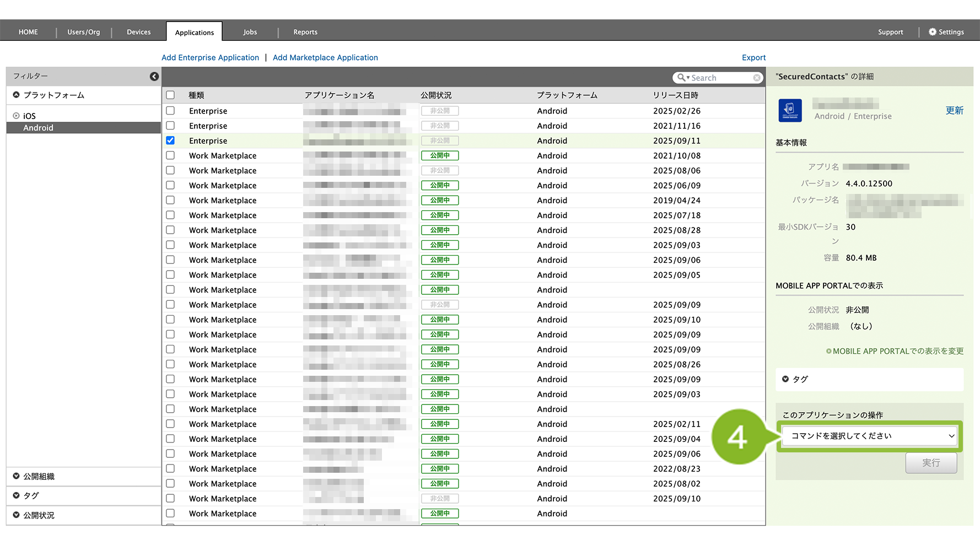Clear the search field with X icon
The width and height of the screenshot is (980, 551).
pyautogui.click(x=757, y=78)
